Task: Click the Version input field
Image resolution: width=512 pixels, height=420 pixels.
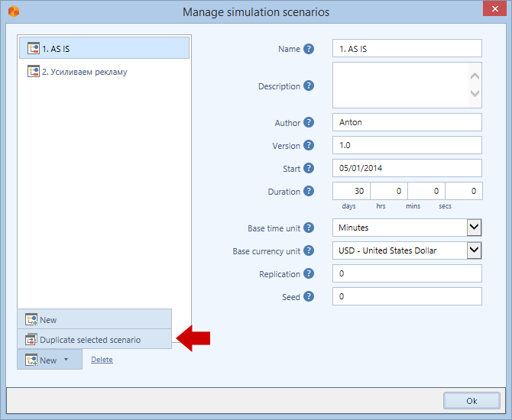Action: coord(407,145)
